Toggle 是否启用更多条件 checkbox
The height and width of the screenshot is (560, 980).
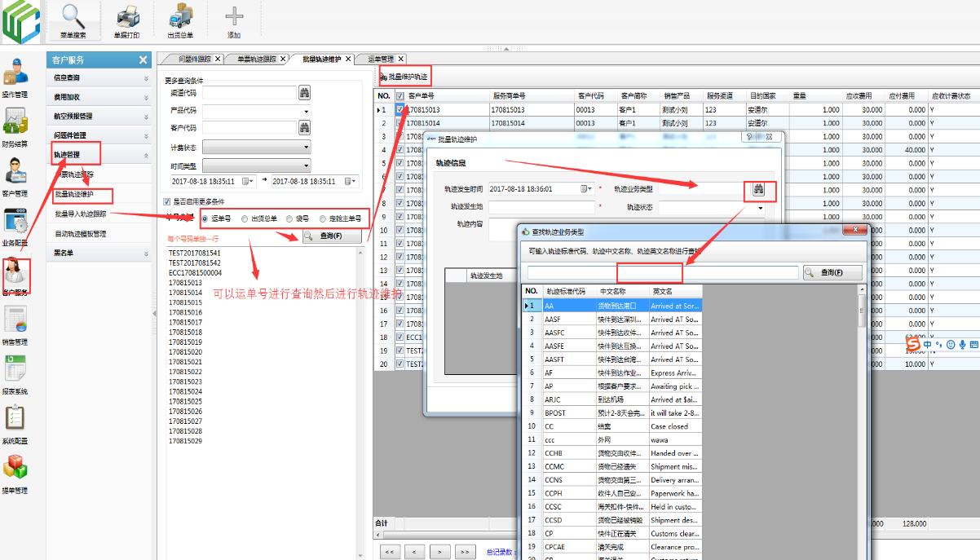[167, 201]
